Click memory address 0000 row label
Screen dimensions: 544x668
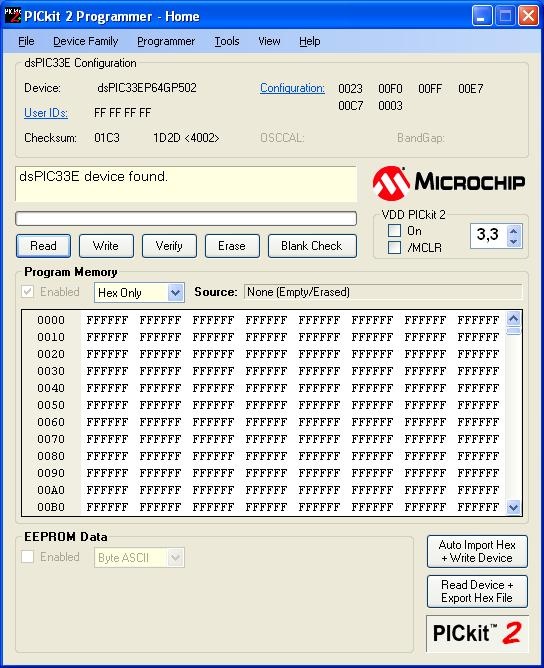click(51, 320)
